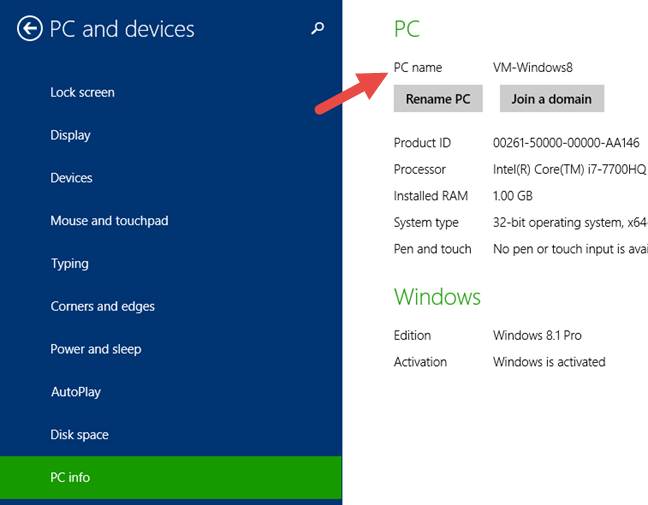
Task: Click the Join a domain button
Action: [x=552, y=99]
